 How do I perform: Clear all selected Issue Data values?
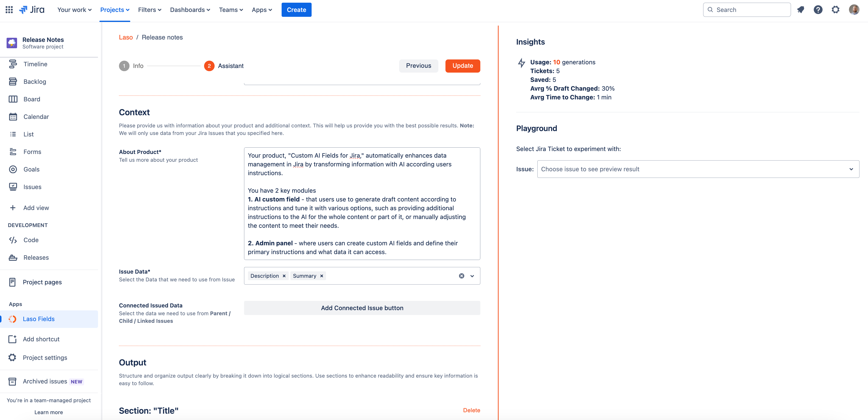461,276
